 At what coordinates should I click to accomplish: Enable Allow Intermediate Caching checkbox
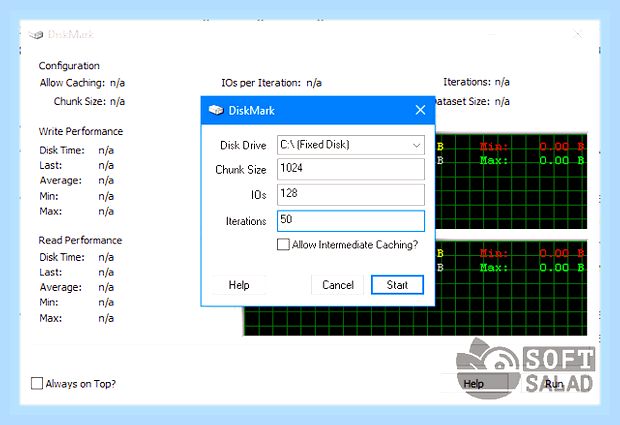pos(283,245)
